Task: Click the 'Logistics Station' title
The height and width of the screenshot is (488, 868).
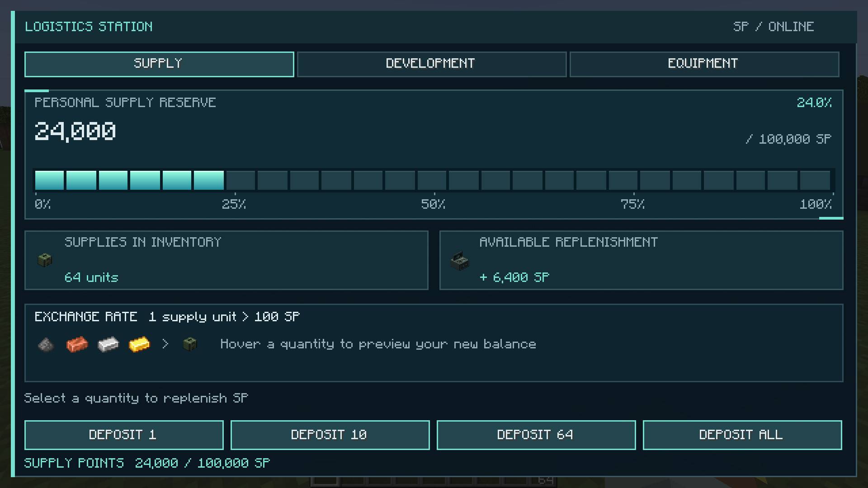Action: 89,27
